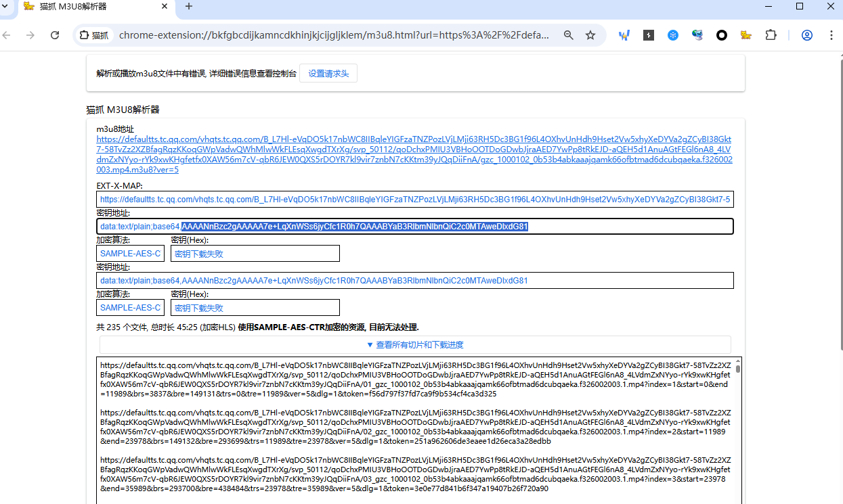
Task: Click the EXT-X-MAP URL field
Action: 415,200
